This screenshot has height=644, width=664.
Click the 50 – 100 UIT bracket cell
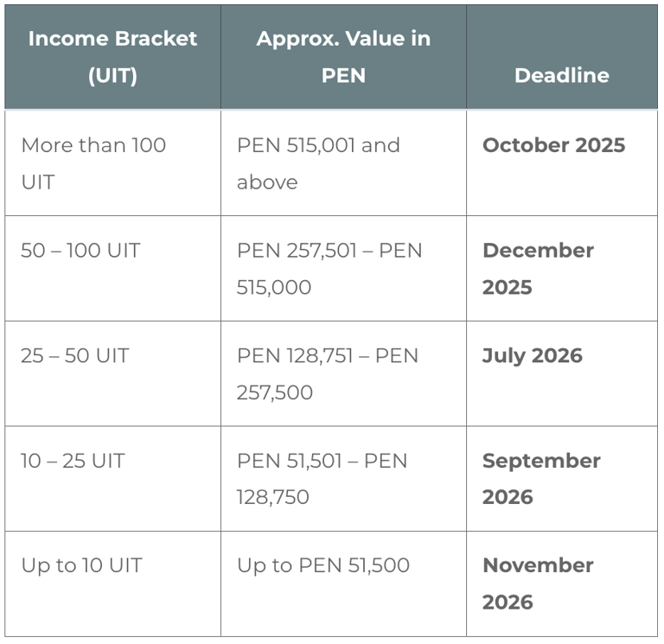(x=80, y=251)
